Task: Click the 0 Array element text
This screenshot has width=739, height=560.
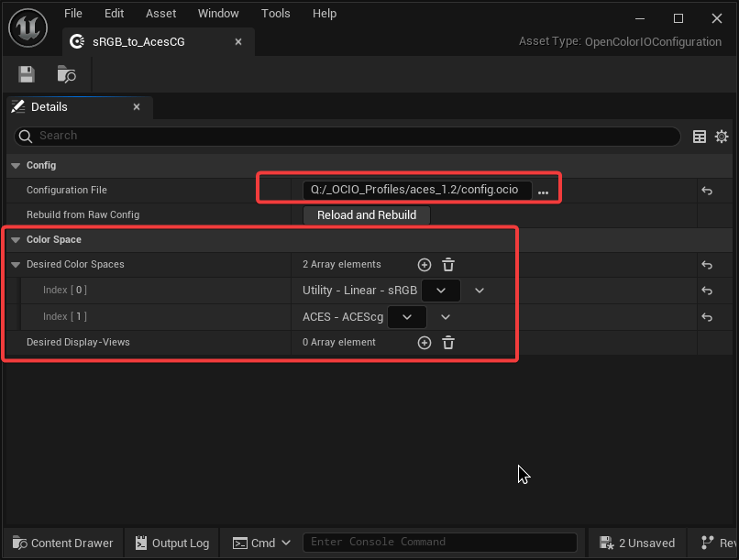Action: coord(339,343)
